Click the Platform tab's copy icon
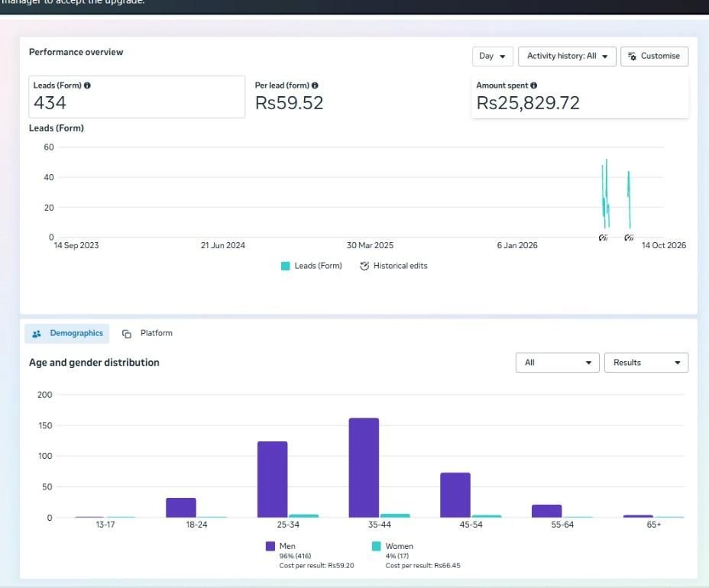This screenshot has width=709, height=588. (x=127, y=334)
